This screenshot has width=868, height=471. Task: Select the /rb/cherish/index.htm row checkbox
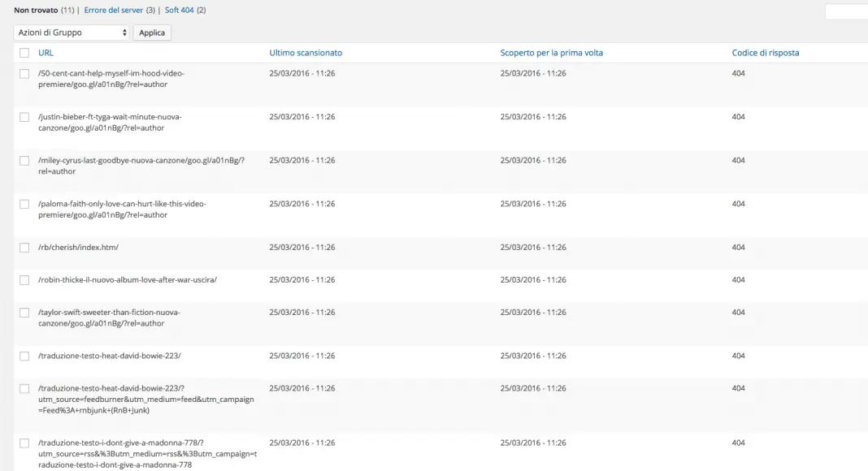(x=24, y=248)
